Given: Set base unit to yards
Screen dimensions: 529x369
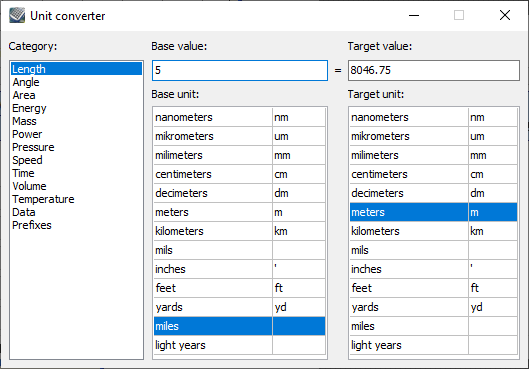Looking at the screenshot, I should click(240, 307).
